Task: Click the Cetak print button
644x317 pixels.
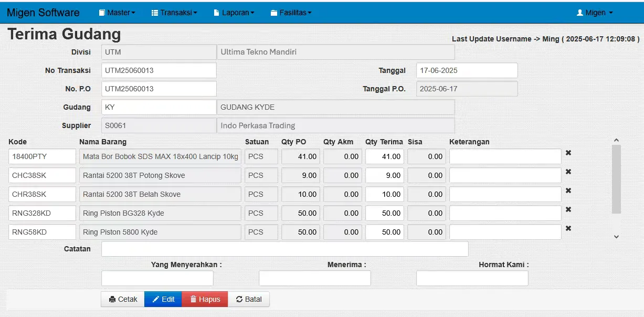Action: 123,299
